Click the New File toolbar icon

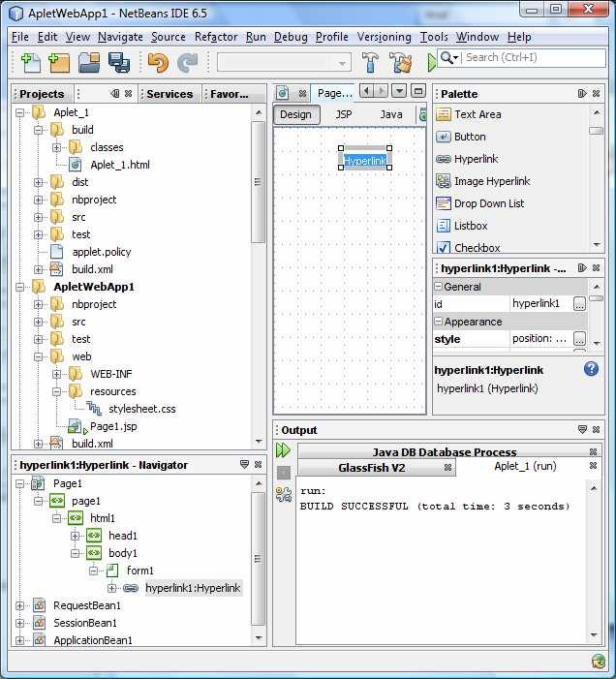coord(31,63)
